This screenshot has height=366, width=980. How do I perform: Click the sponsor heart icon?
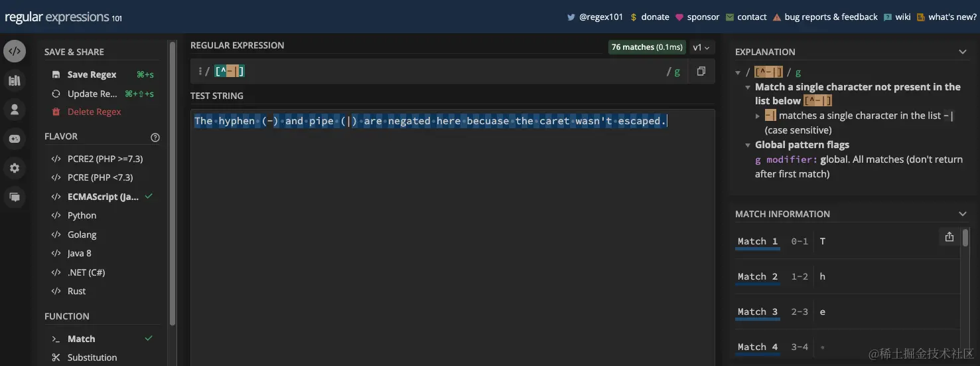[x=679, y=17]
